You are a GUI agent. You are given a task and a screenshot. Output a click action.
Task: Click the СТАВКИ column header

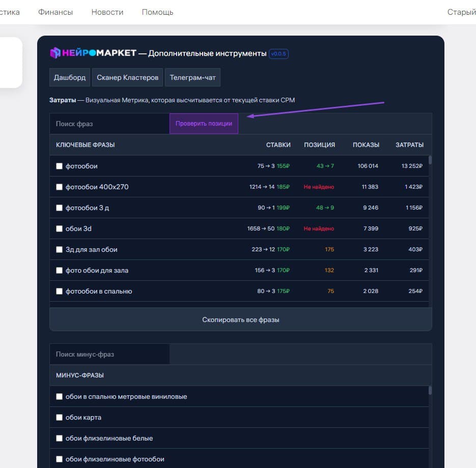[278, 145]
